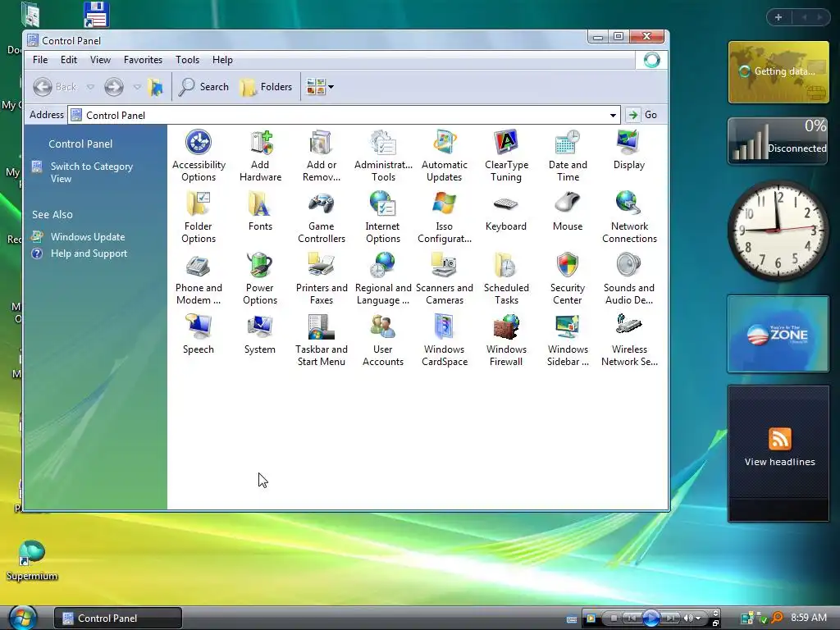Click the taskbar clock showing 8:59 AM
Image resolution: width=840 pixels, height=630 pixels.
coord(808,618)
